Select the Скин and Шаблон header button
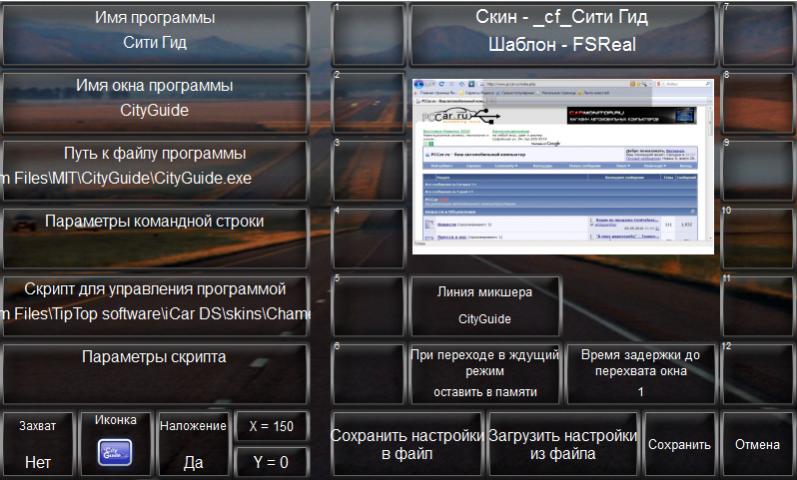 563,31
